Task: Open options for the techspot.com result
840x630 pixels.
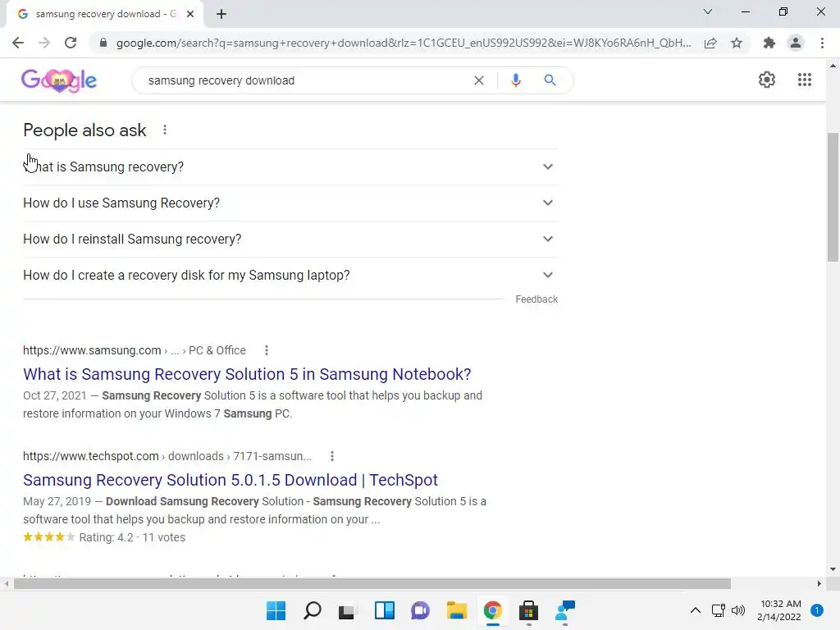Action: coord(332,456)
